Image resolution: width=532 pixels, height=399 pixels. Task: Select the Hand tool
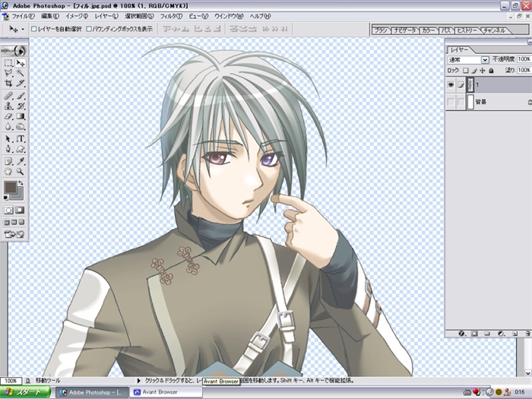click(x=8, y=172)
